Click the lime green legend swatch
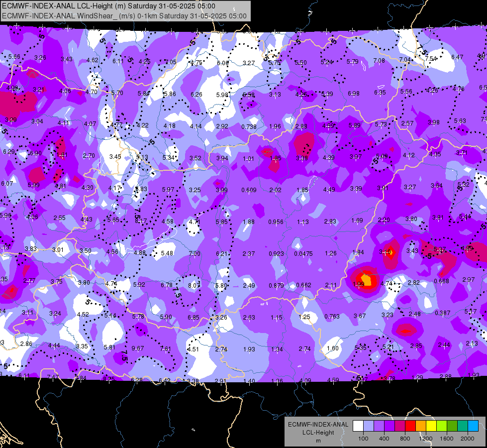 coord(442,426)
